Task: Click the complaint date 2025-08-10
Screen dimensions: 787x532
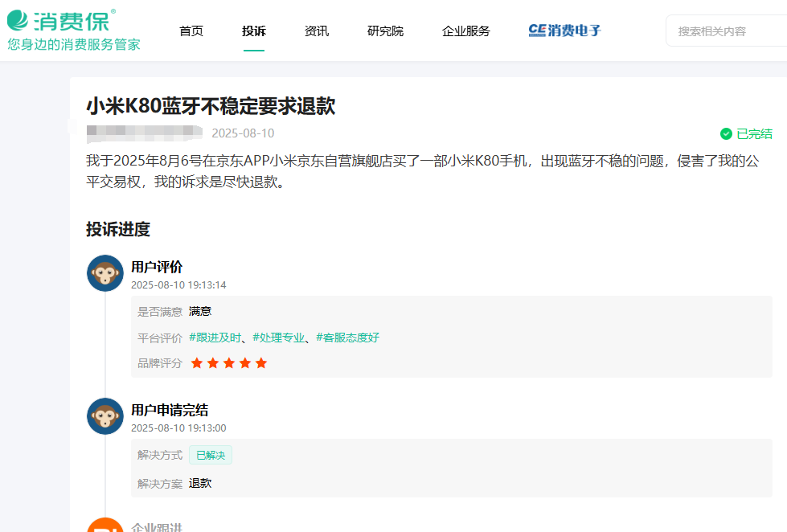Action: pyautogui.click(x=243, y=133)
